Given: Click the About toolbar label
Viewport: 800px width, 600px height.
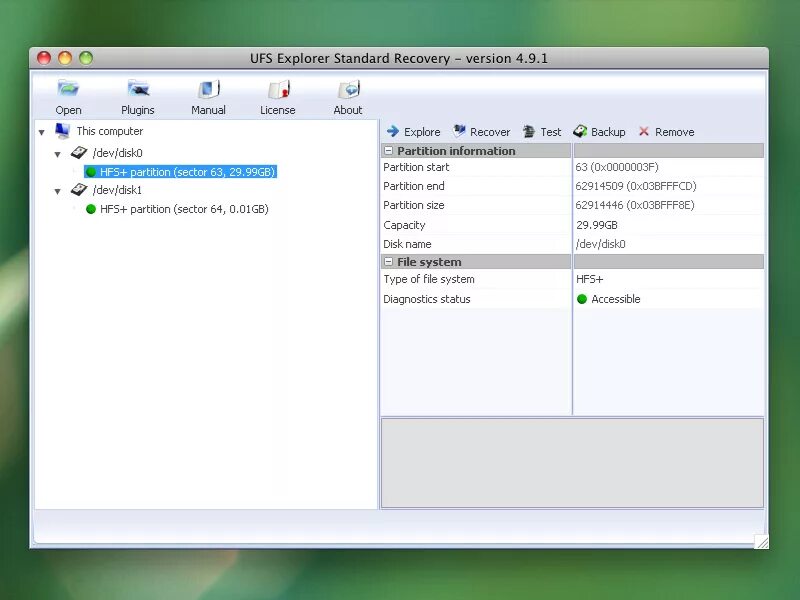Looking at the screenshot, I should (x=348, y=110).
